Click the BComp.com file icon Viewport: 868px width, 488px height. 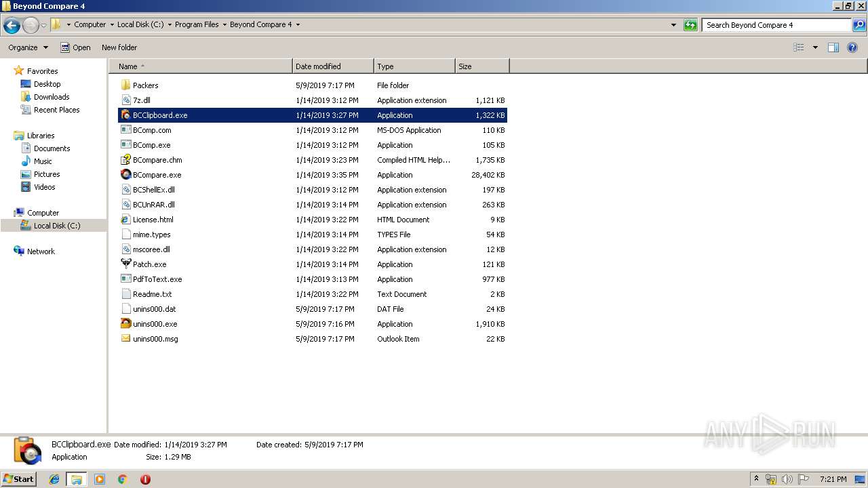click(x=125, y=129)
